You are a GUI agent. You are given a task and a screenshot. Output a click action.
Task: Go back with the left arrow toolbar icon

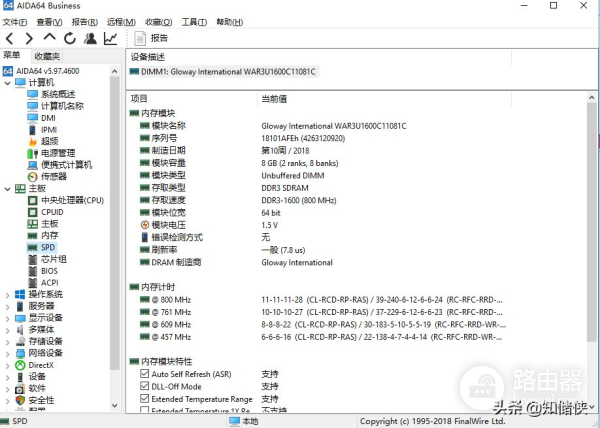tap(10, 38)
